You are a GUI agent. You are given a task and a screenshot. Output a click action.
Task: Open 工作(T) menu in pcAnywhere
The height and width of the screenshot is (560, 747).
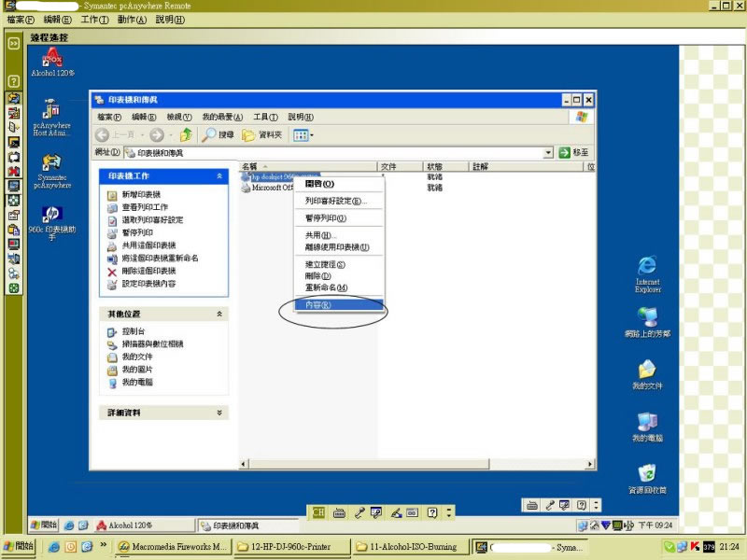(x=95, y=20)
